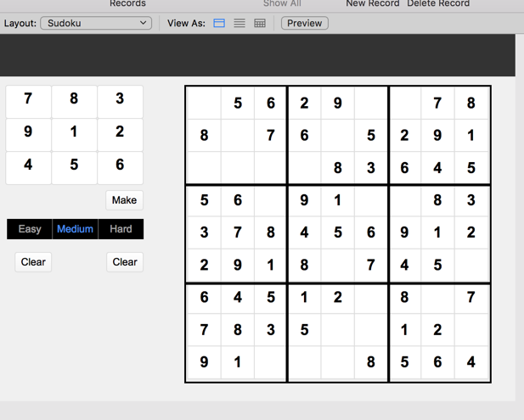Switch to Form view icon

219,23
